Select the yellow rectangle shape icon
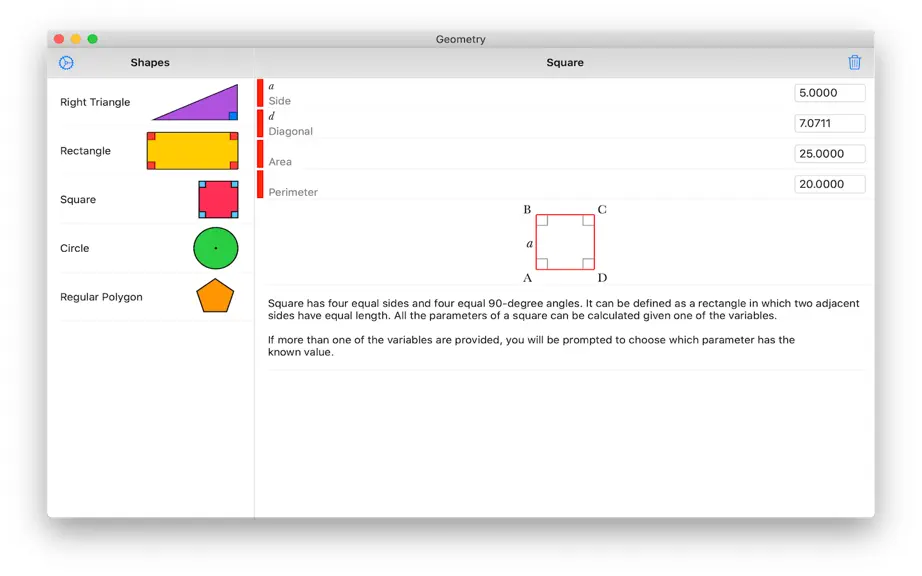 point(192,151)
